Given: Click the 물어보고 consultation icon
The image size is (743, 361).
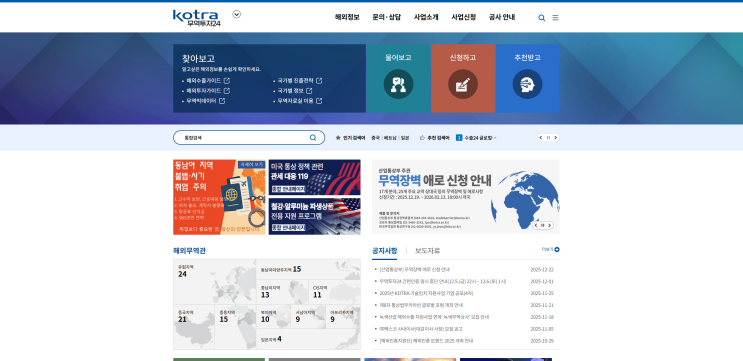Looking at the screenshot, I should pos(399,84).
